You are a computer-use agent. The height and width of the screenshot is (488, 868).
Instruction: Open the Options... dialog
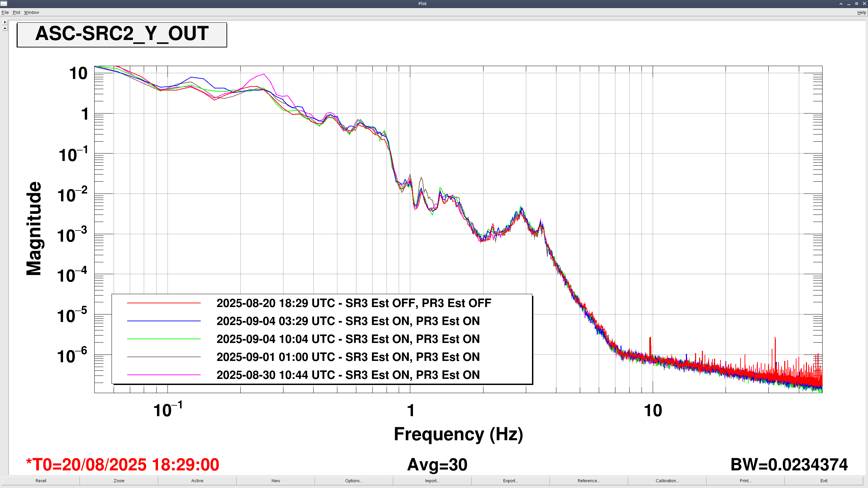click(354, 481)
